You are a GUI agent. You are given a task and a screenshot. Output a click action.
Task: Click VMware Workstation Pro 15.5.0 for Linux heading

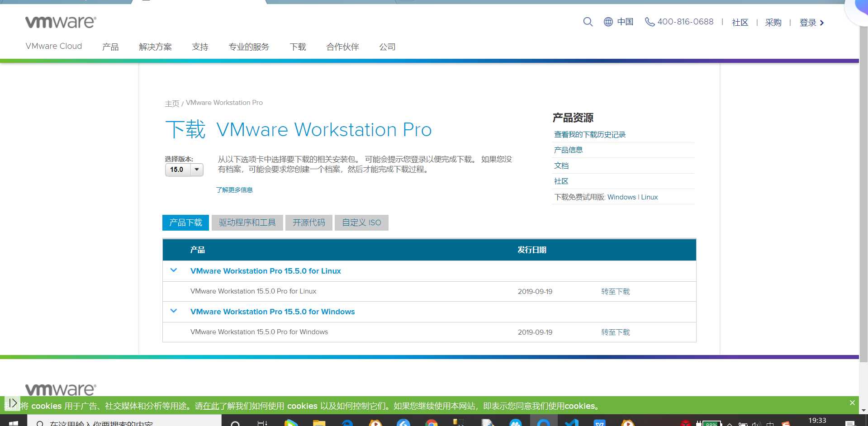click(266, 271)
